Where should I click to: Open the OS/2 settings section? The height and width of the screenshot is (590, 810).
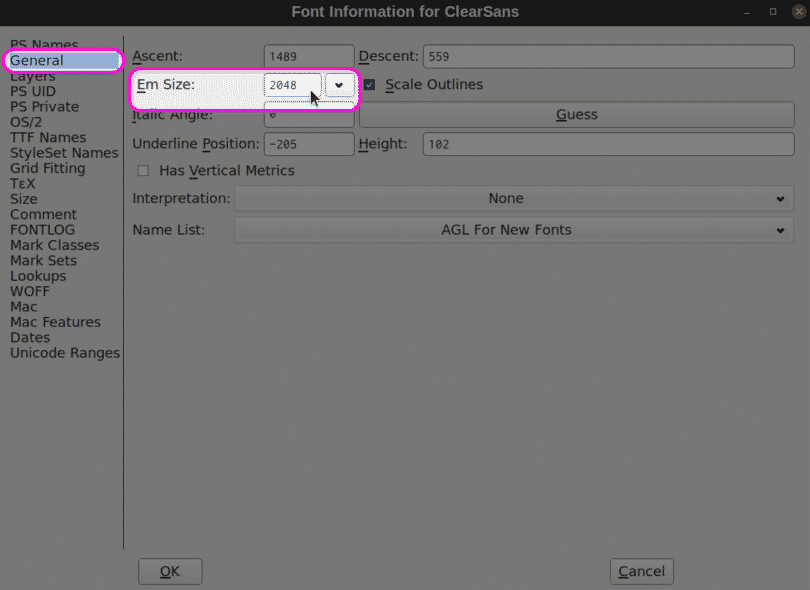tap(26, 122)
